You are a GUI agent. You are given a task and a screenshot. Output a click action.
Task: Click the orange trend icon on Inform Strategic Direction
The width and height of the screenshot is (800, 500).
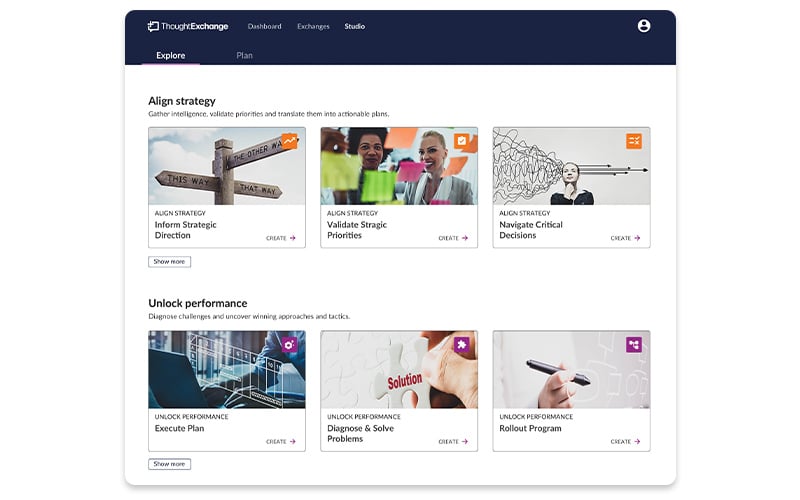pos(289,141)
